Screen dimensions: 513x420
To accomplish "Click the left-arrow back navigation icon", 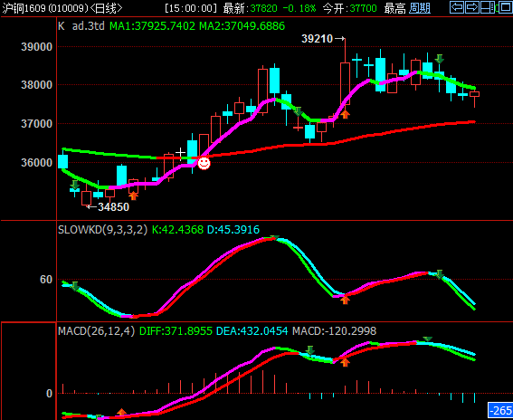I will [457, 7].
